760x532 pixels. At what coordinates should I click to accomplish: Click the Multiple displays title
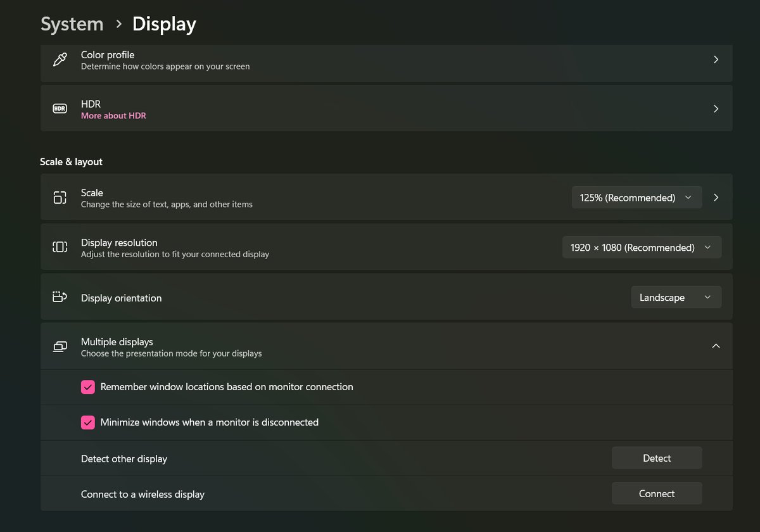(117, 342)
